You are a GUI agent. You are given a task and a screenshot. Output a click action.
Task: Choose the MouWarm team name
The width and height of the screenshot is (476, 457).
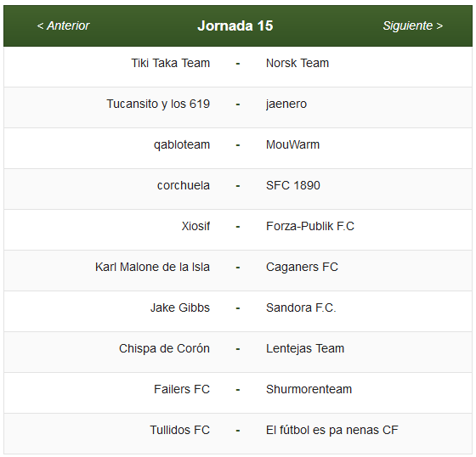[292, 144]
